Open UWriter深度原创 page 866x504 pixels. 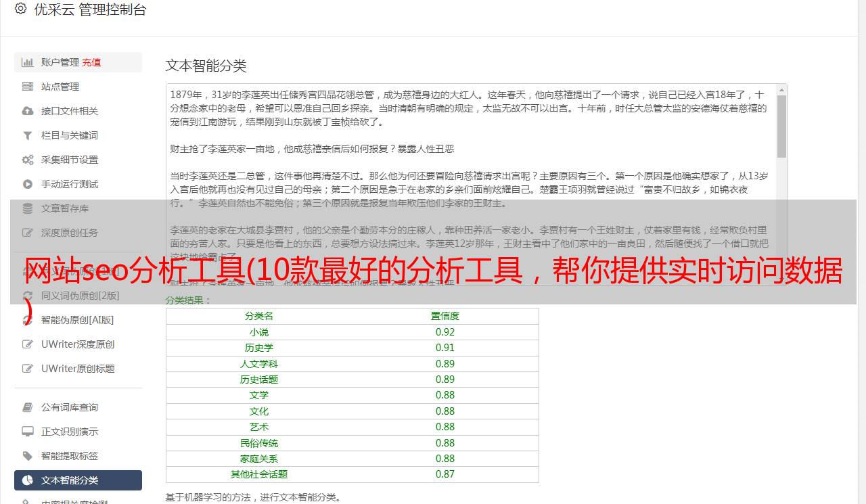[78, 344]
